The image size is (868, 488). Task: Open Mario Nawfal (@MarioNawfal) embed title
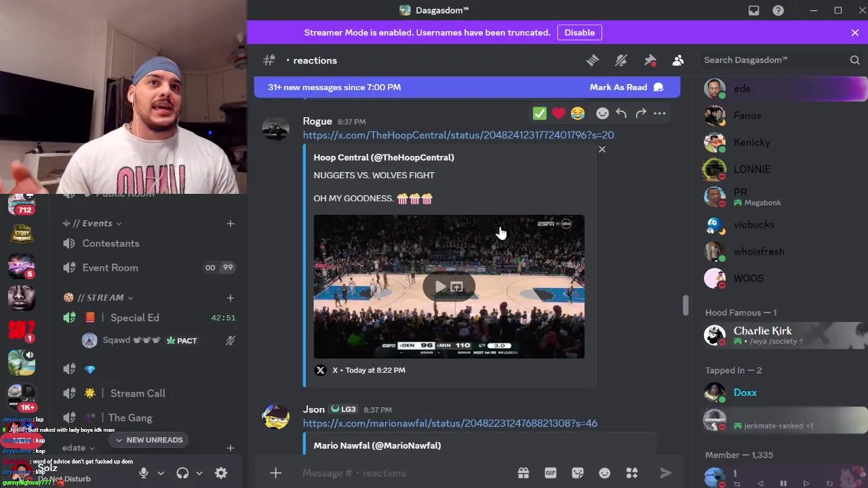point(377,445)
